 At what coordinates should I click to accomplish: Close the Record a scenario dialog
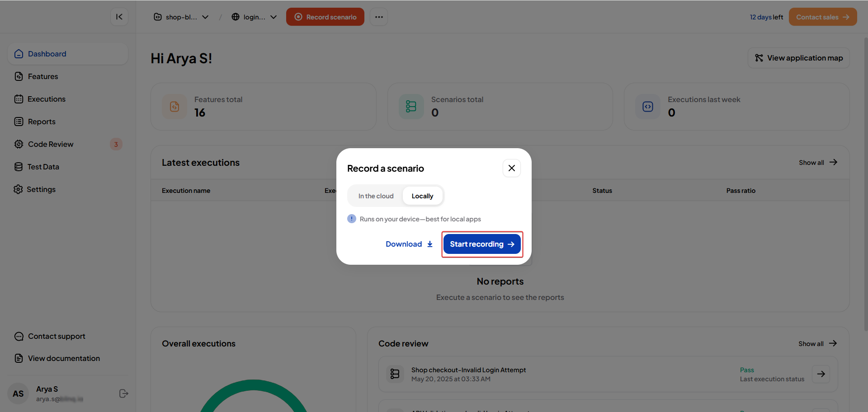tap(511, 168)
